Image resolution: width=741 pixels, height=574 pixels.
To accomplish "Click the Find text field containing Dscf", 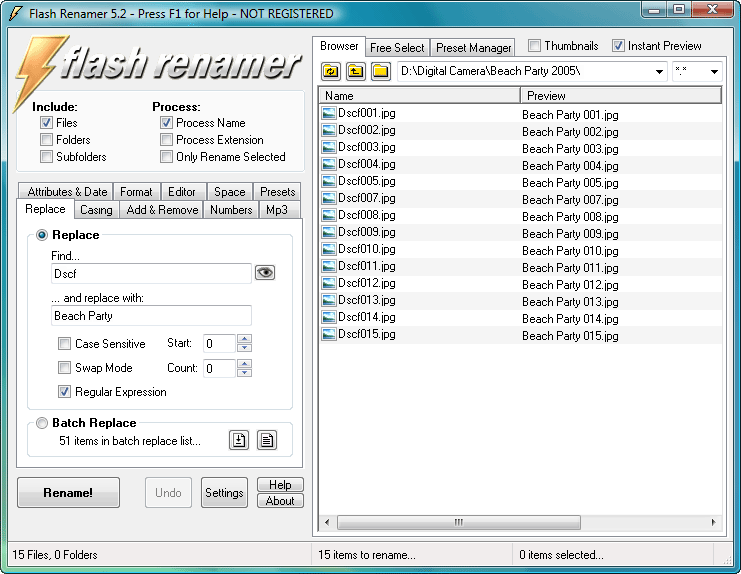I will 151,274.
